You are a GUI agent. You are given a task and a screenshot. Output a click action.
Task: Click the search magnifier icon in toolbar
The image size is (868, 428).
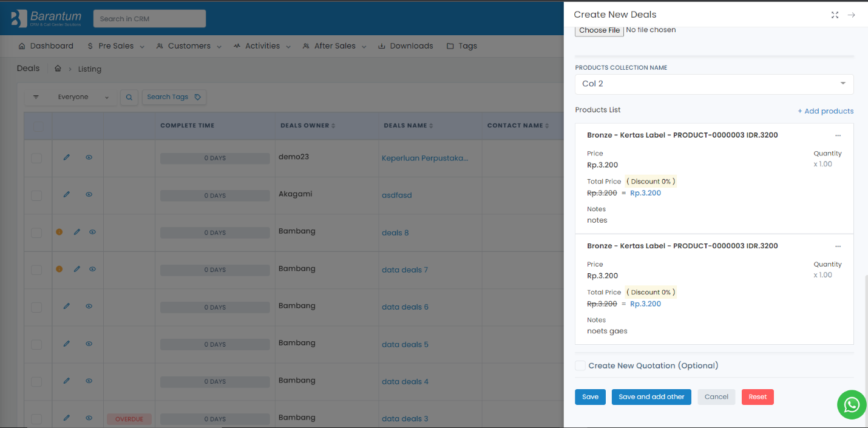(129, 97)
